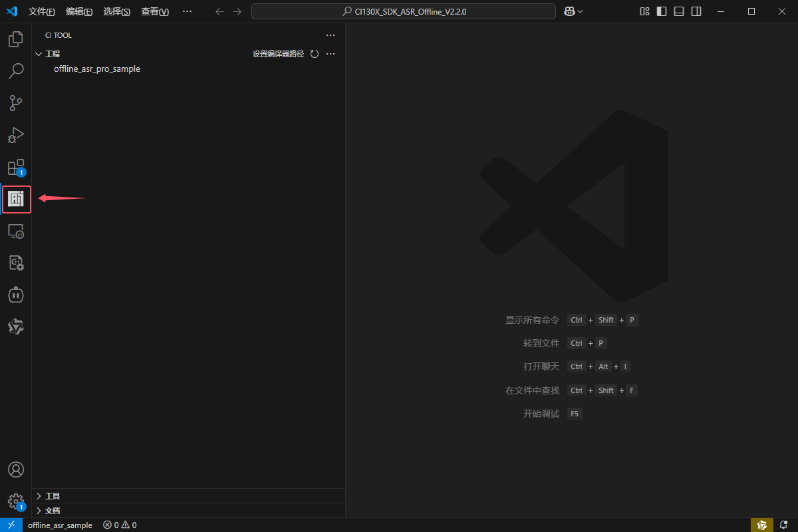798x532 pixels.
Task: Open the Accounts icon
Action: click(x=15, y=469)
